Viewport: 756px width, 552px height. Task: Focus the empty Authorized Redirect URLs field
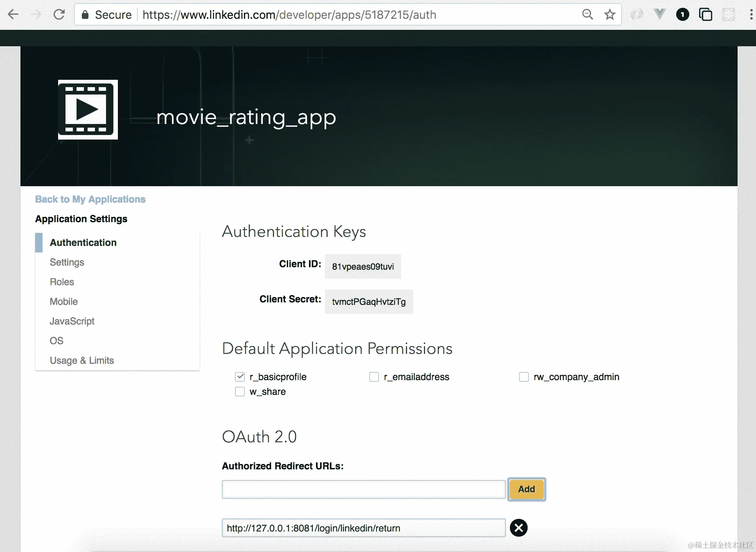[364, 489]
